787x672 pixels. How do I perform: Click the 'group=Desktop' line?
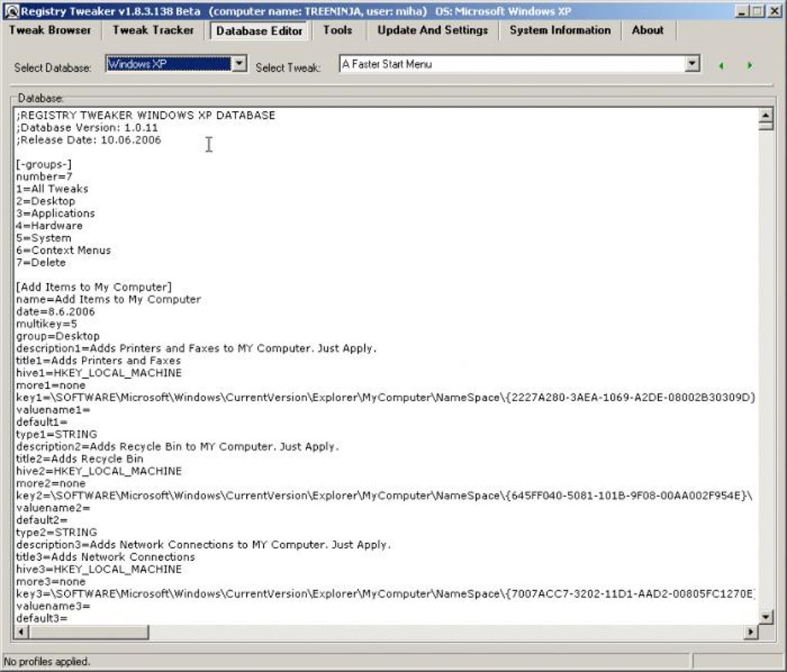pyautogui.click(x=58, y=336)
